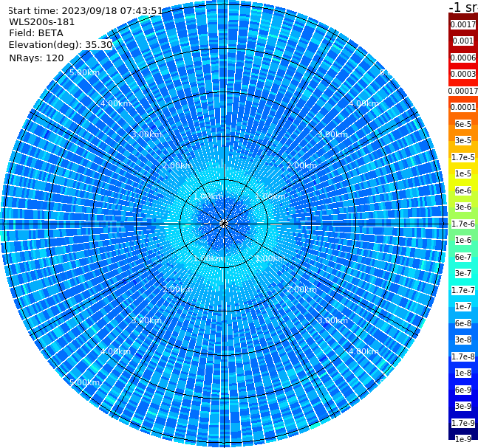Select the '3e-8' colorbar value
This screenshot has height=448, width=478.
point(463,340)
